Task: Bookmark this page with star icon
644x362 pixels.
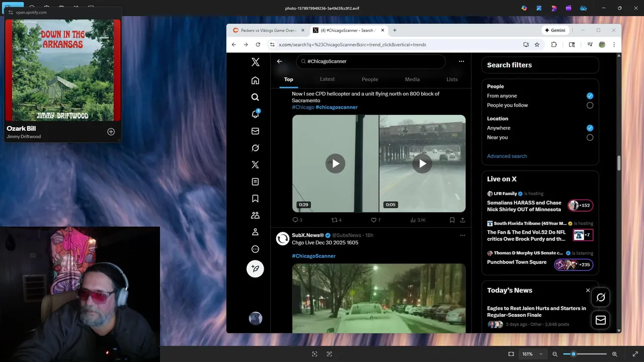Action: point(537,44)
